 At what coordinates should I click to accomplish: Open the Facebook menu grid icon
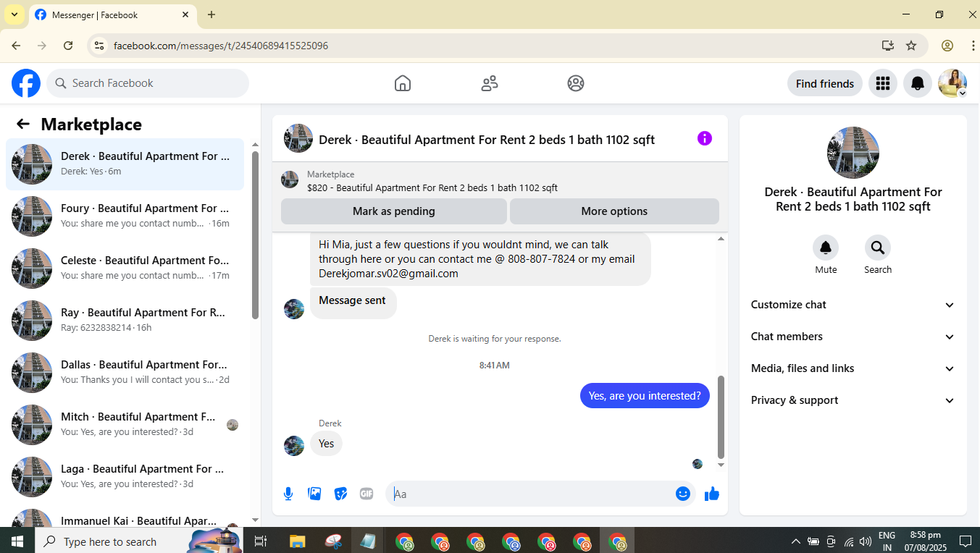(882, 83)
